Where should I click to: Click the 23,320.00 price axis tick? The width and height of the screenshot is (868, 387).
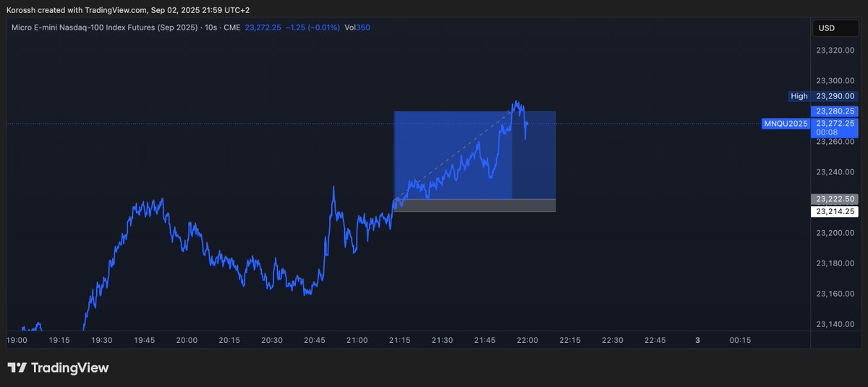coord(835,51)
